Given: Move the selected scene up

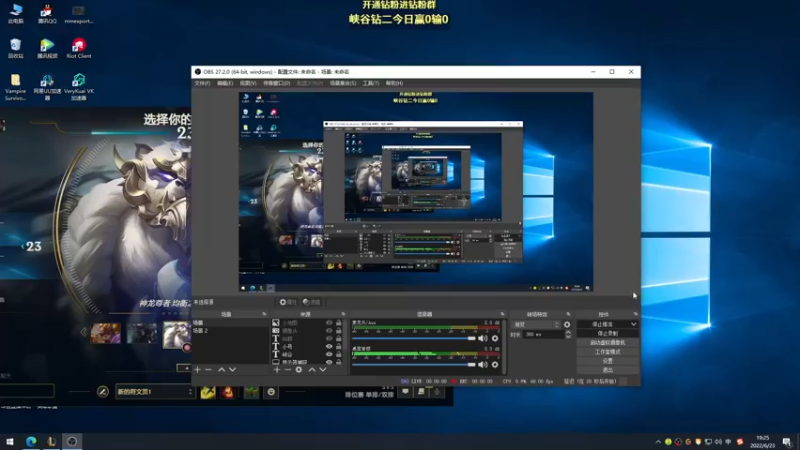Looking at the screenshot, I should pyautogui.click(x=221, y=369).
